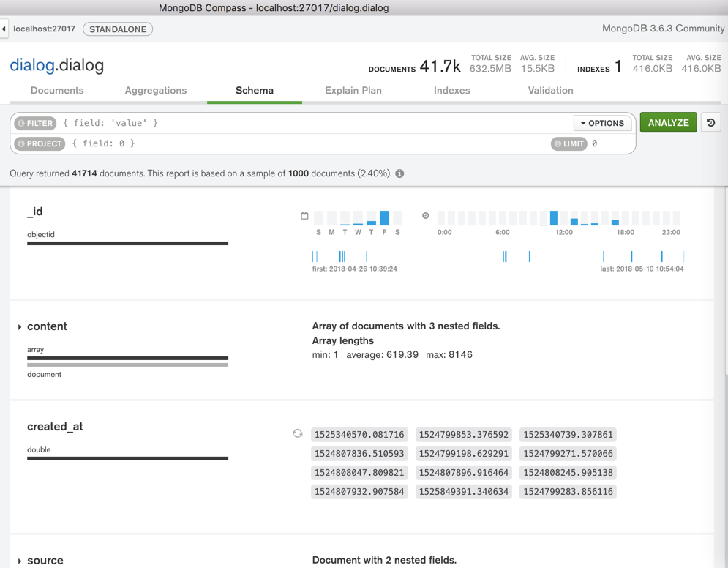Go to the Explain Plan tab

[353, 91]
